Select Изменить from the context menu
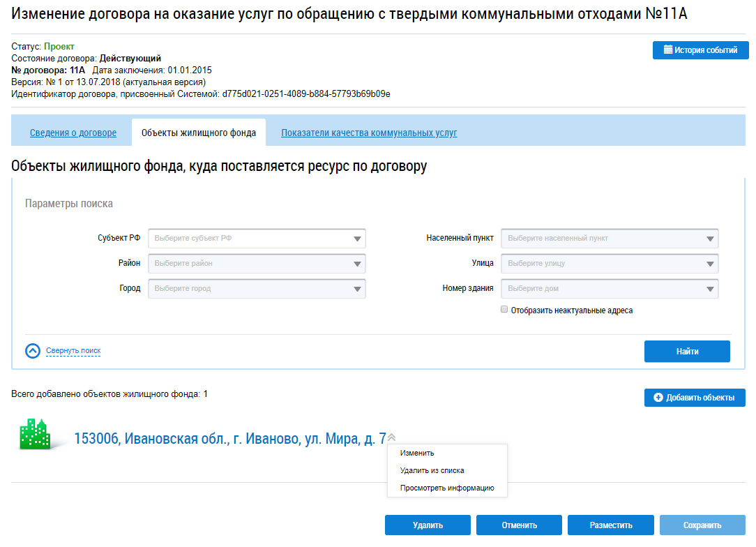The width and height of the screenshot is (756, 547). click(417, 453)
